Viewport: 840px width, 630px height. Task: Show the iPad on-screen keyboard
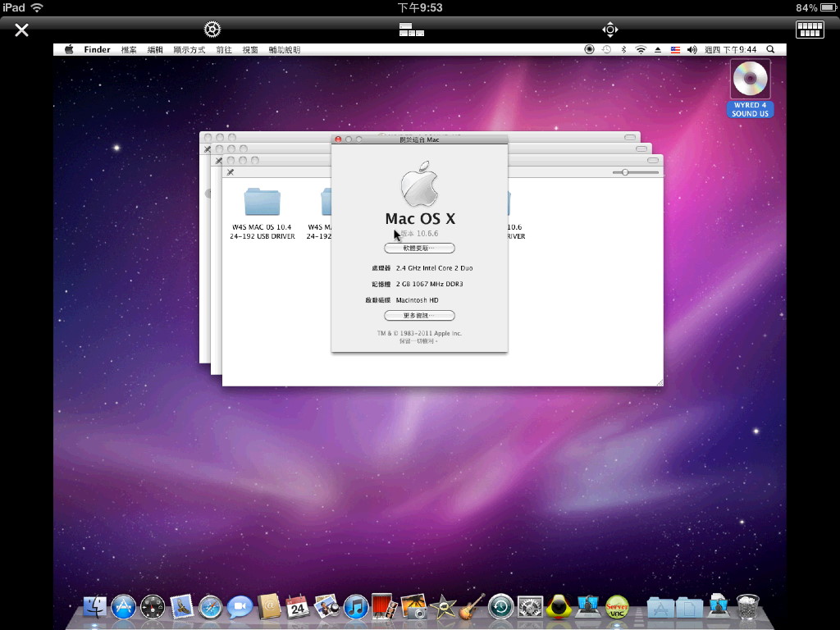810,30
